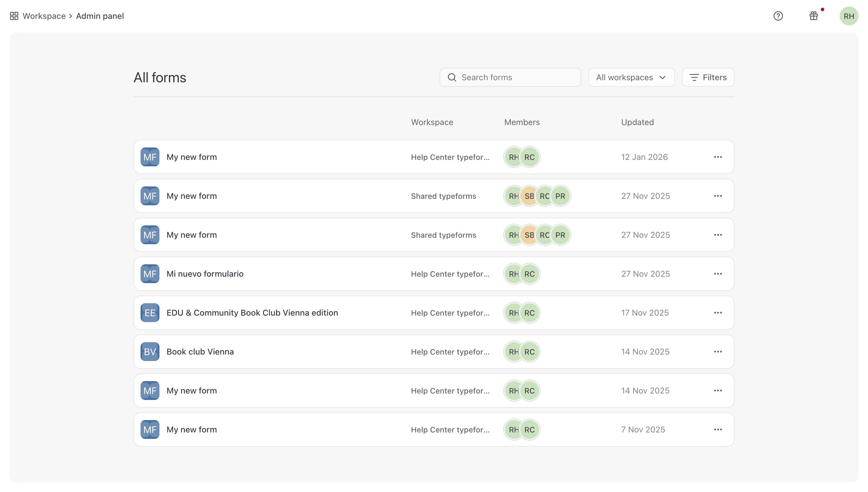Viewport: 868px width, 492px height.
Task: Click the BV icon of Book club Vienna
Action: pyautogui.click(x=150, y=351)
